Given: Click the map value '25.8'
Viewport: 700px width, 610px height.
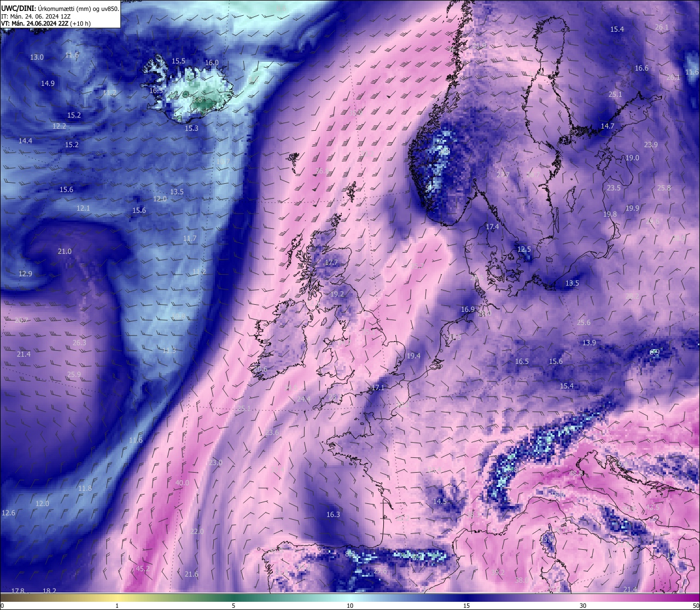Looking at the screenshot, I should click(664, 188).
